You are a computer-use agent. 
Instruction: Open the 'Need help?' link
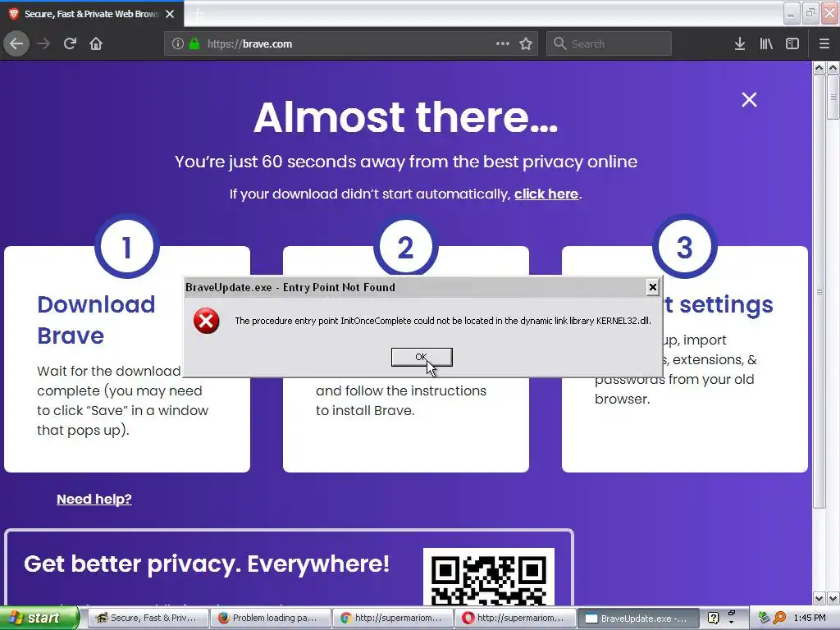coord(94,500)
